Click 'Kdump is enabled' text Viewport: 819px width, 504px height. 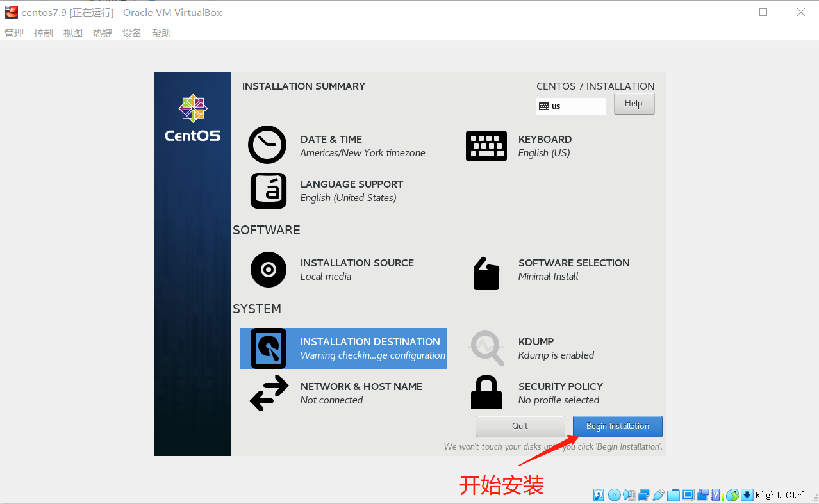click(x=556, y=355)
